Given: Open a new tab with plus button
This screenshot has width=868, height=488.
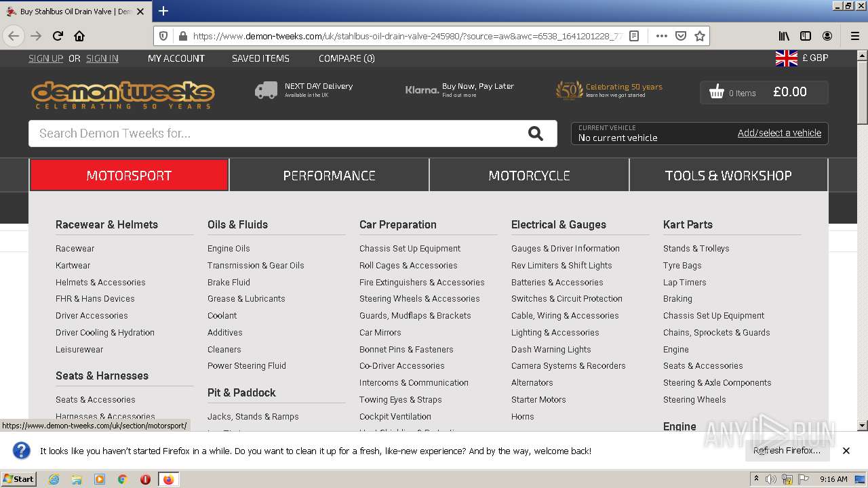Looking at the screenshot, I should point(163,11).
